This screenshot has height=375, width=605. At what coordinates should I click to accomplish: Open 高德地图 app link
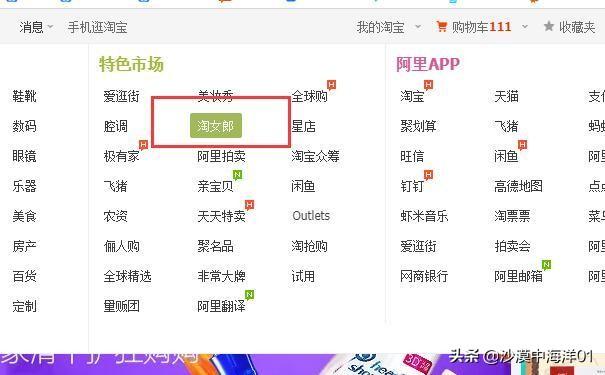(518, 186)
